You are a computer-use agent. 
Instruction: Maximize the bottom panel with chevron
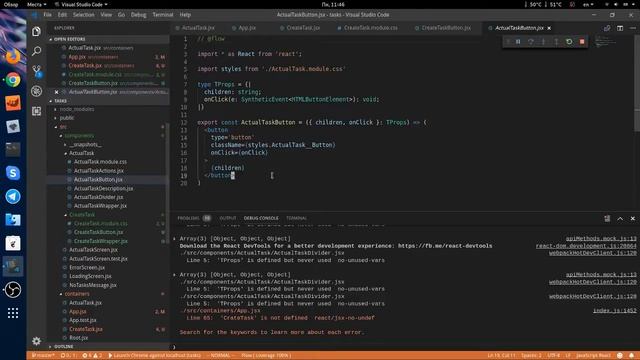620,219
